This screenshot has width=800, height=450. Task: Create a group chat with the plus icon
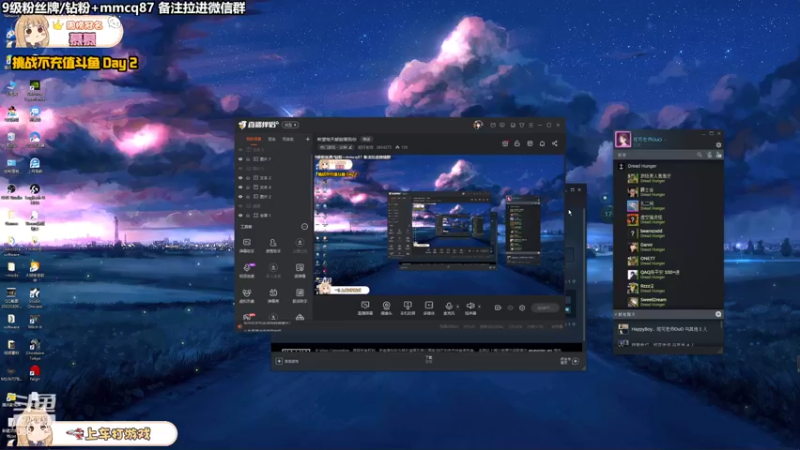click(718, 314)
